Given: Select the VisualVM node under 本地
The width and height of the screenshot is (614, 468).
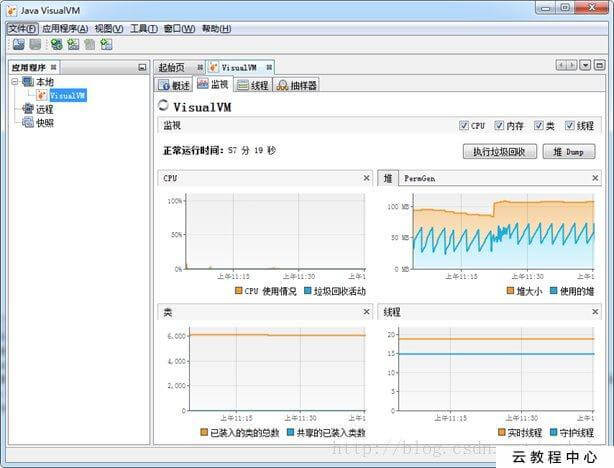Looking at the screenshot, I should (x=68, y=95).
